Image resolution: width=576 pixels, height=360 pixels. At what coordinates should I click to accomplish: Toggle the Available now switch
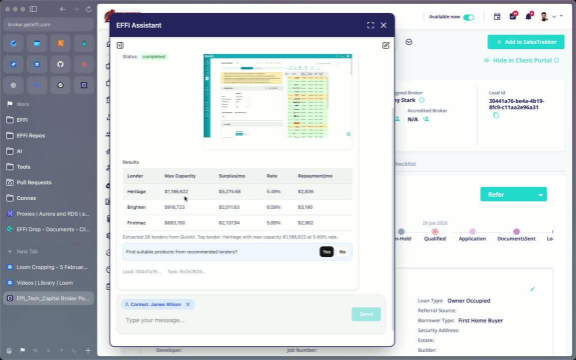[x=468, y=17]
